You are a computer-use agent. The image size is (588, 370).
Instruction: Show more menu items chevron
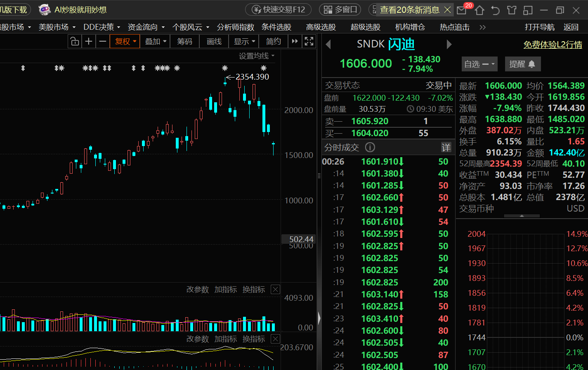482,27
